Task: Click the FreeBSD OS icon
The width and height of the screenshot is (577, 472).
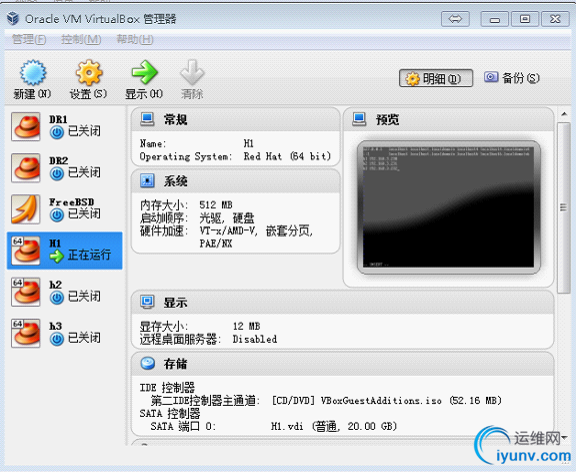Action: (x=26, y=209)
